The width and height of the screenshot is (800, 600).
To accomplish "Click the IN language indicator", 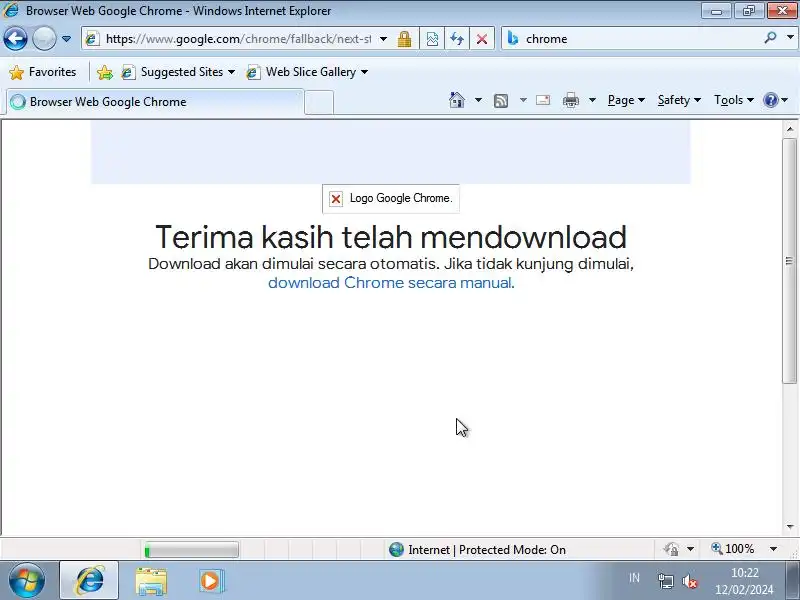I will pyautogui.click(x=634, y=578).
